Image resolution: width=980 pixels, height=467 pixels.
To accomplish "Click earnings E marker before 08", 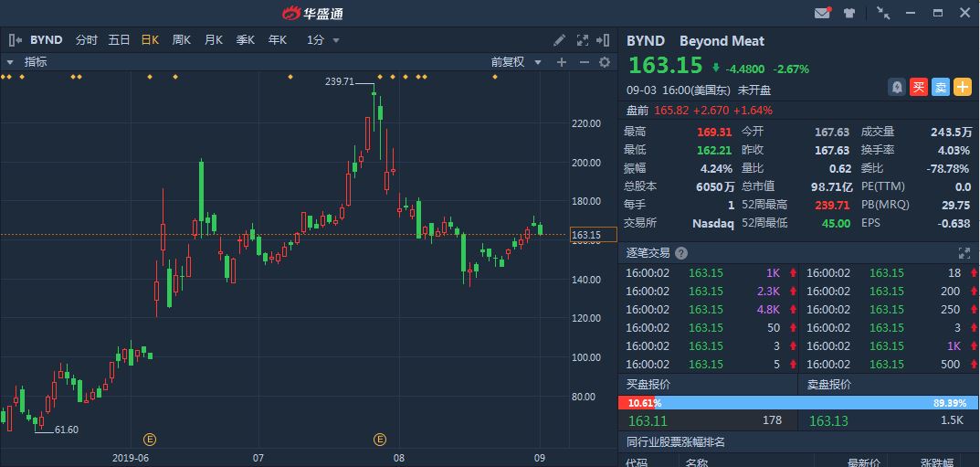I will click(379, 439).
